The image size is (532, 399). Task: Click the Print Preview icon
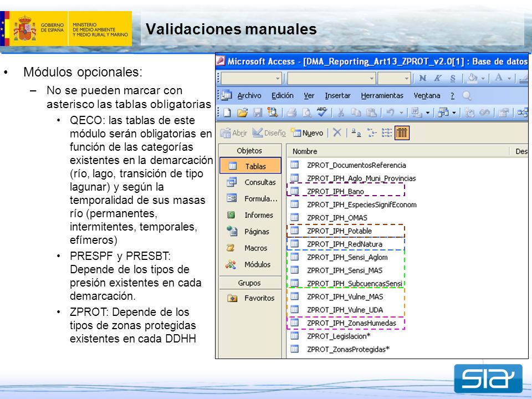(x=306, y=112)
